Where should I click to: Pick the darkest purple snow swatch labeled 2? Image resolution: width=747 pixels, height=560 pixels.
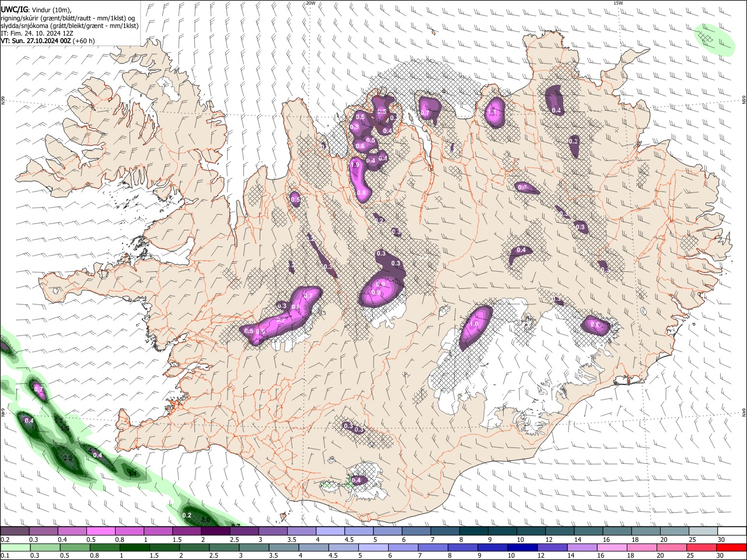coord(215,531)
